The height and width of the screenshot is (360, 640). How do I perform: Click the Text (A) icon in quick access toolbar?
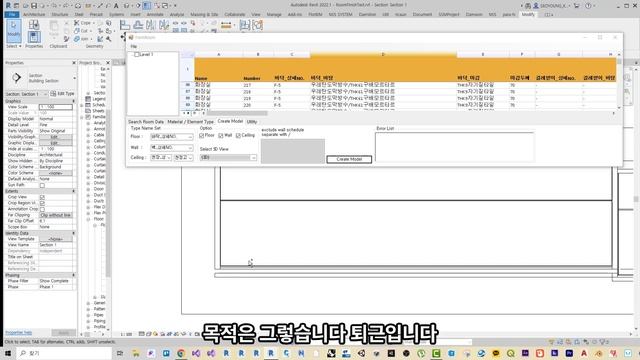pyautogui.click(x=116, y=6)
